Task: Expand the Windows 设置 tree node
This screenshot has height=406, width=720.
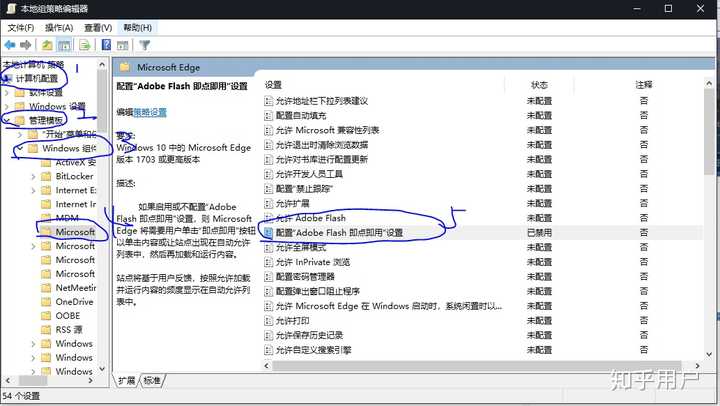Action: coord(6,107)
